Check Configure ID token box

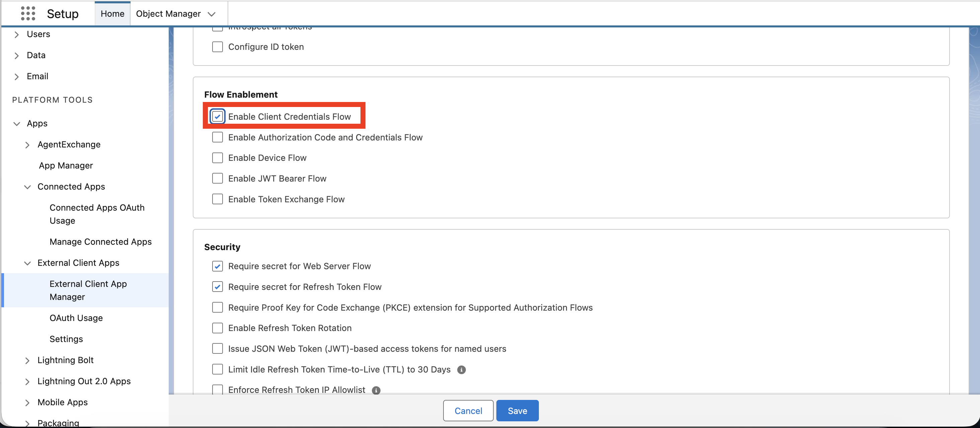[217, 47]
